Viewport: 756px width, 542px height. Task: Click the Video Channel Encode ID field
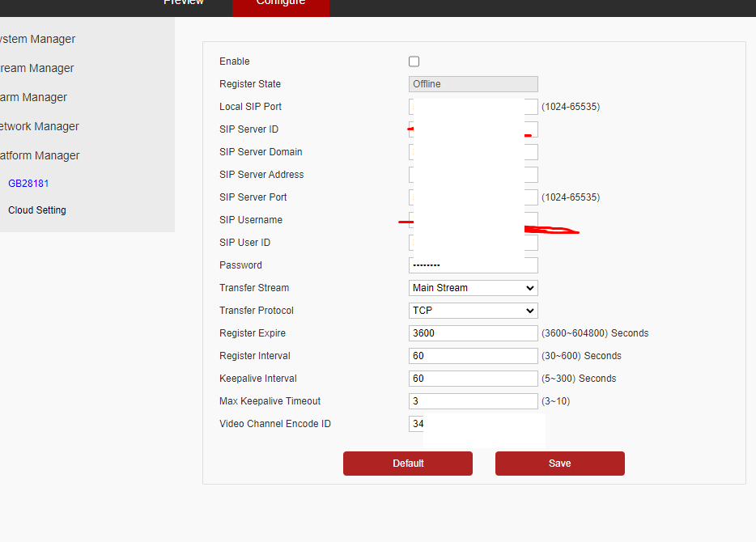point(417,424)
